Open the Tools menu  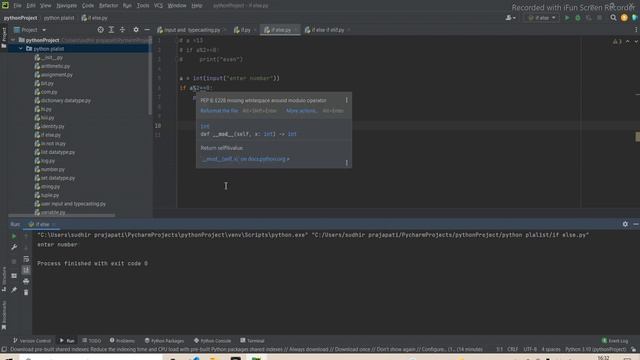tap(143, 6)
